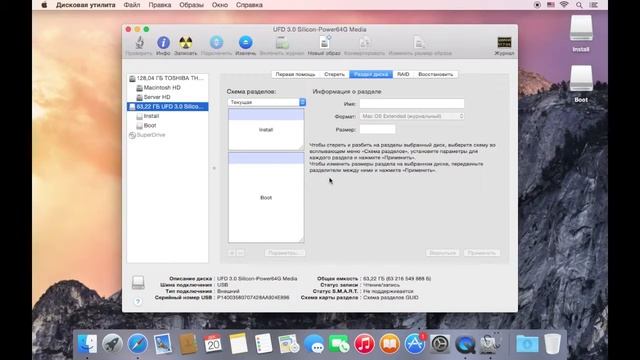Open the Install volume on the desktop

[x=581, y=29]
